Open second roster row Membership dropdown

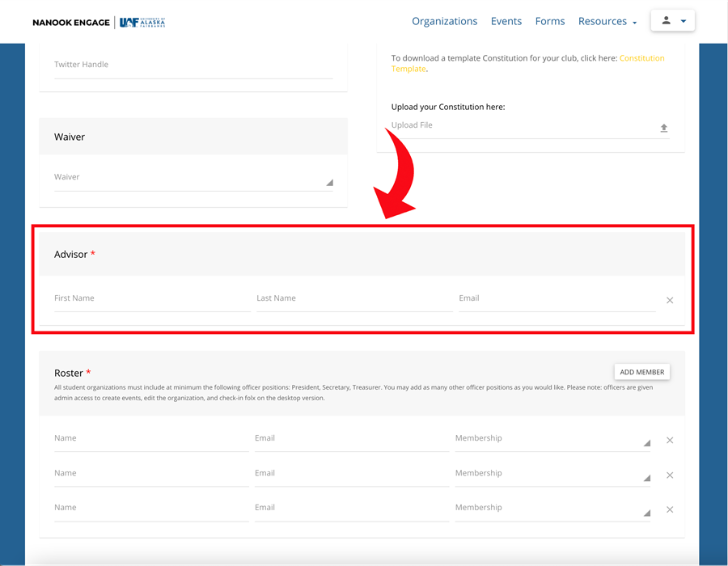[x=552, y=474]
